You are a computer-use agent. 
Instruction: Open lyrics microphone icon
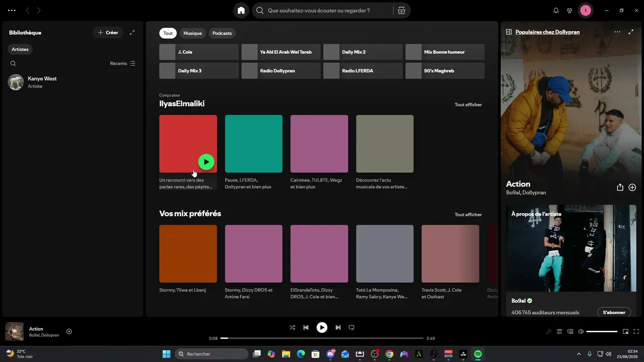pos(549,331)
